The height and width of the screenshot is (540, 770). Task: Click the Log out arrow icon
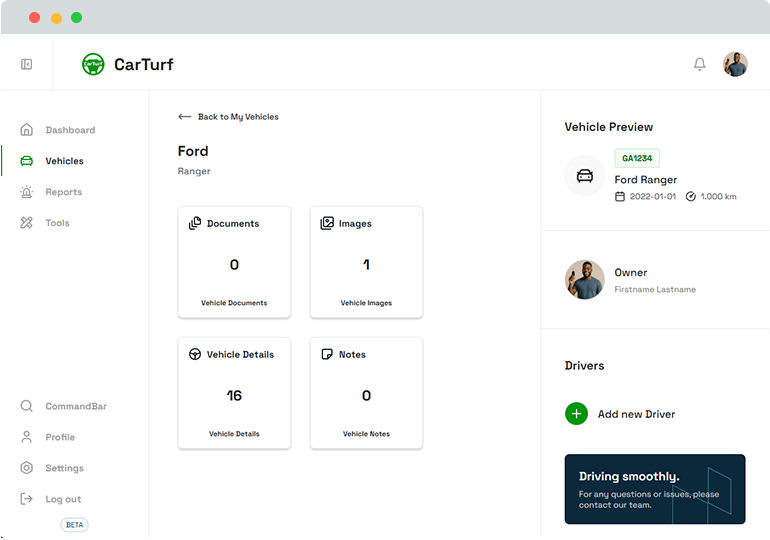click(27, 499)
